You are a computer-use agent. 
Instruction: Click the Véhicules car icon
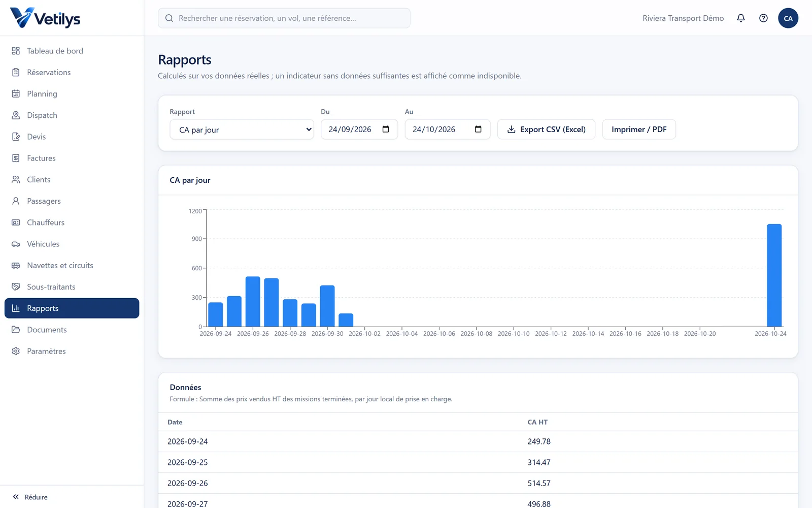(16, 244)
